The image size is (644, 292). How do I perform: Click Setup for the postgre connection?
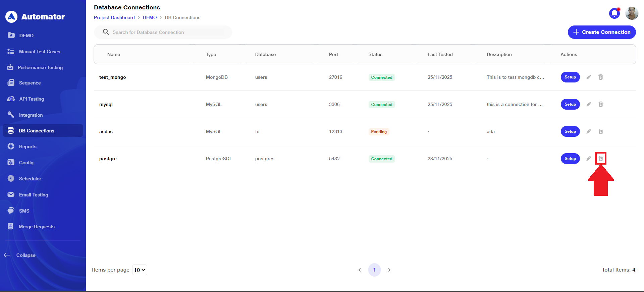click(570, 159)
